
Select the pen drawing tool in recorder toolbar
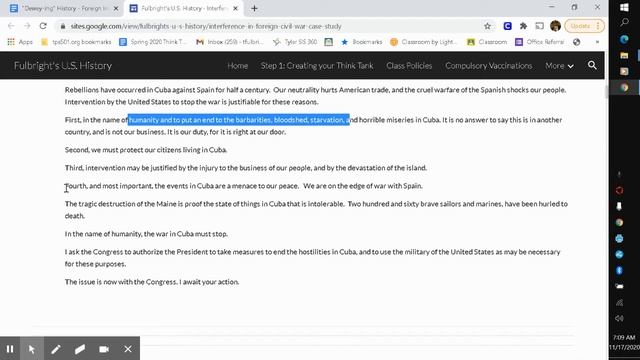coord(56,349)
